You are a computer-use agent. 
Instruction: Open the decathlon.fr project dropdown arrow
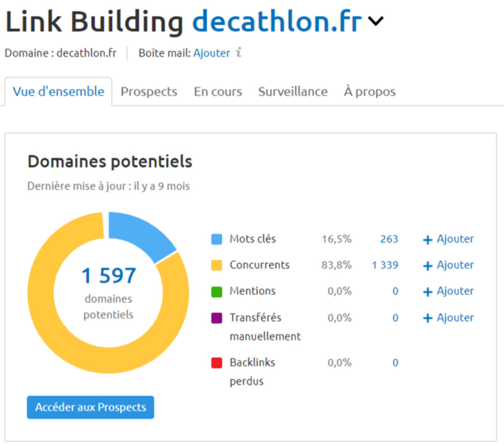coord(375,22)
